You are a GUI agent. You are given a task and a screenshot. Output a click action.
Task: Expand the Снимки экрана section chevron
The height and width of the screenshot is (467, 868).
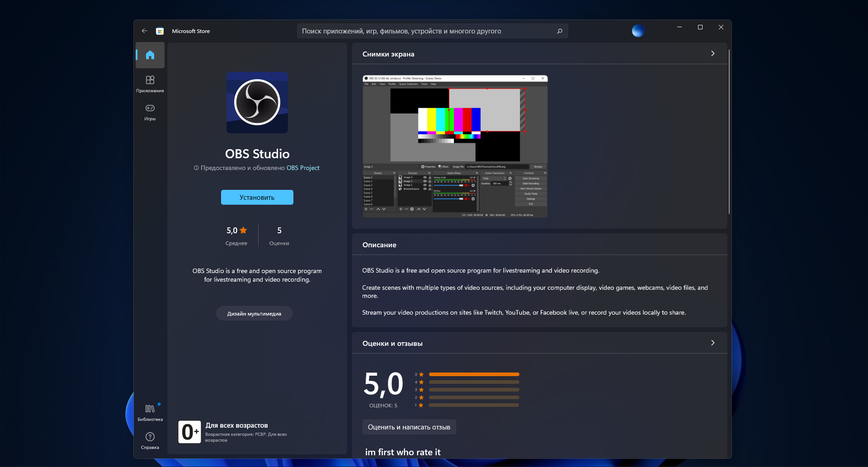click(713, 53)
